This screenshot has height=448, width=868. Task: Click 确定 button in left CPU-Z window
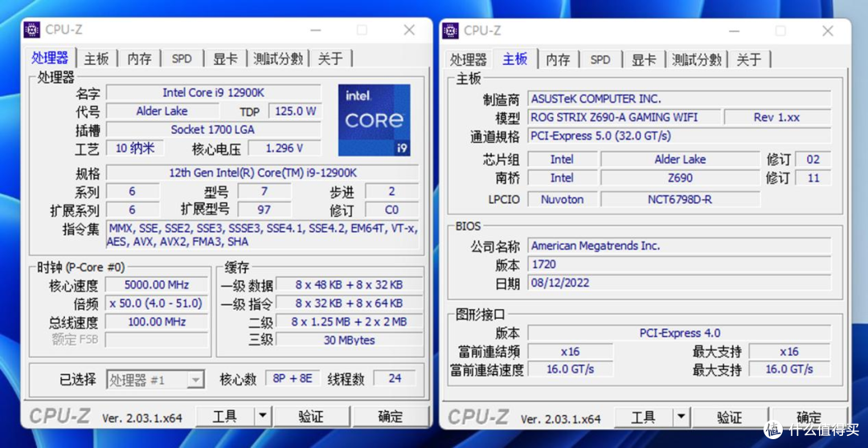tap(391, 416)
